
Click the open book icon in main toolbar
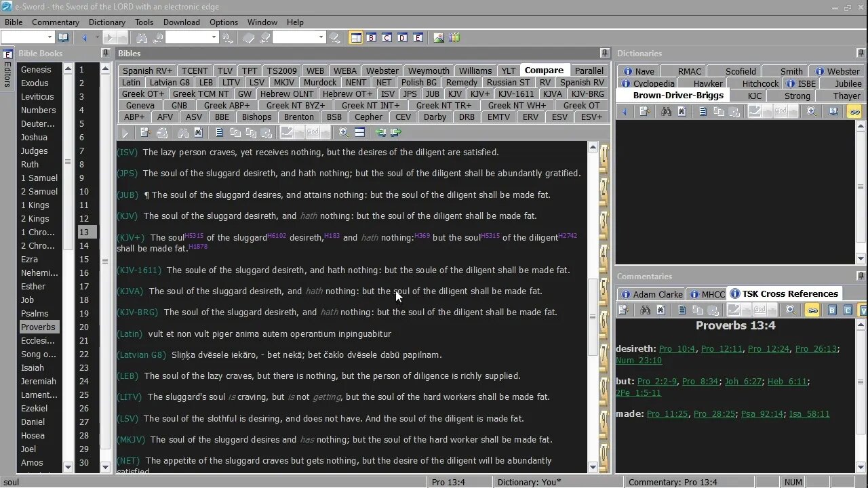63,37
